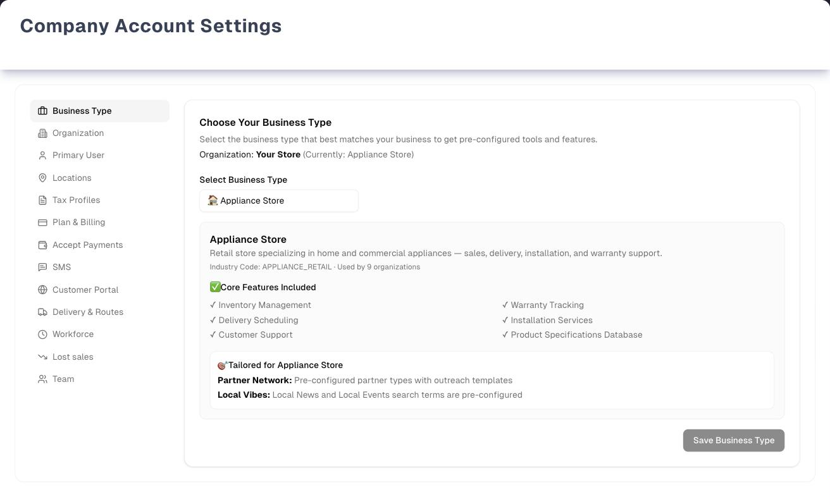Screen dimensions: 830x504
Task: Click the chat bubble icon for SMS
Action: coord(42,267)
